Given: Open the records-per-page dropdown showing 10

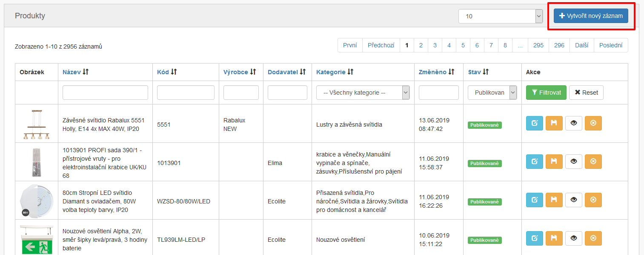Looking at the screenshot, I should tap(500, 16).
